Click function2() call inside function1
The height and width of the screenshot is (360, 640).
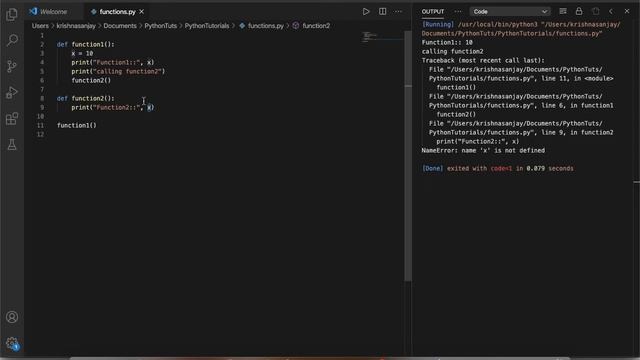click(x=91, y=80)
